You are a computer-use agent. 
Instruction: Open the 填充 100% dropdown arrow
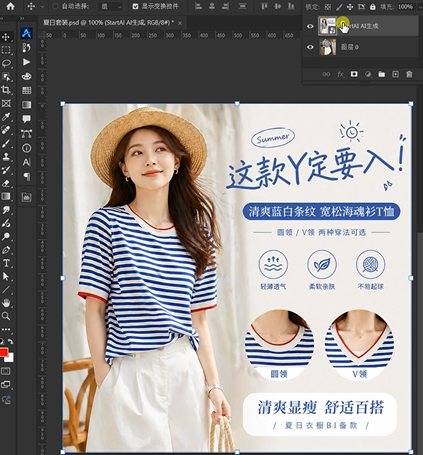point(419,7)
